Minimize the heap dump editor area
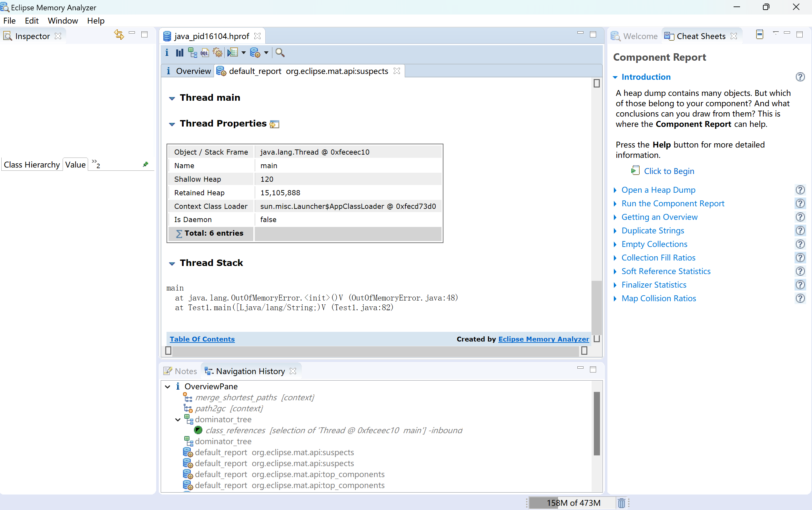812x510 pixels. click(580, 33)
